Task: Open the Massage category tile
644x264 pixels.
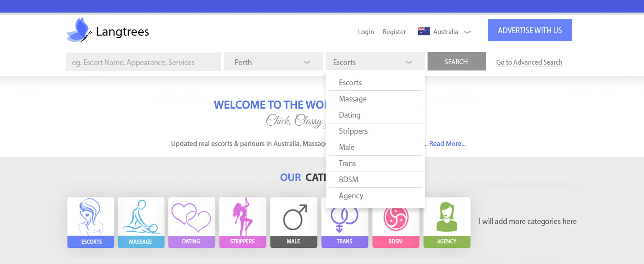Action: [141, 222]
